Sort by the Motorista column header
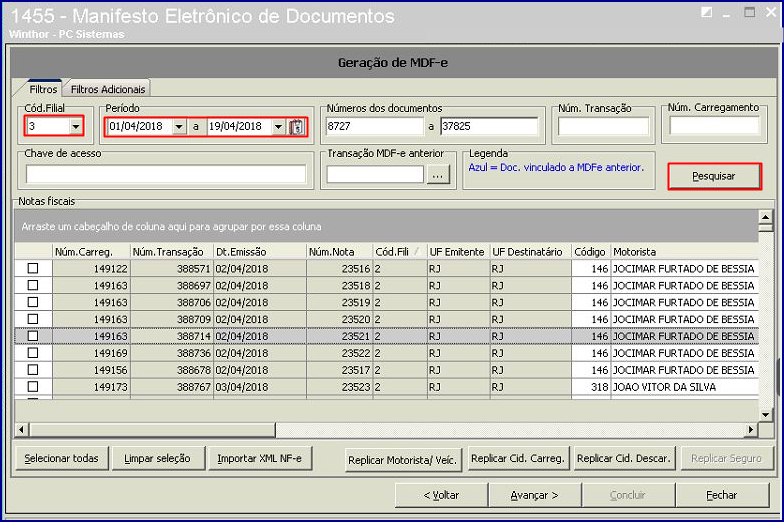 pos(684,252)
